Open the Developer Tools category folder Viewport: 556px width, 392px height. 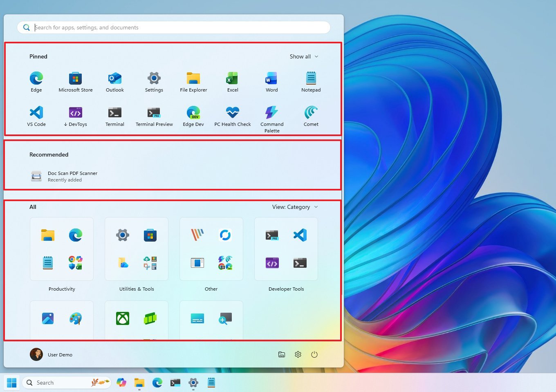[286, 249]
